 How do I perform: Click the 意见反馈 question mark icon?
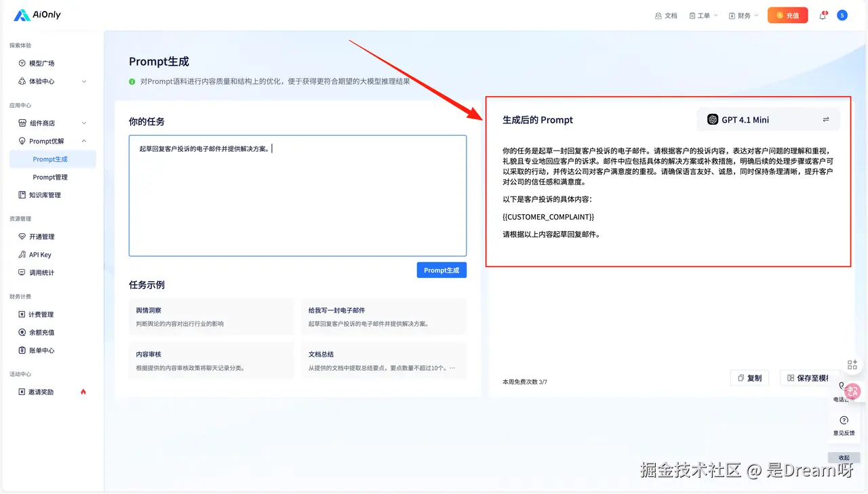tap(844, 420)
